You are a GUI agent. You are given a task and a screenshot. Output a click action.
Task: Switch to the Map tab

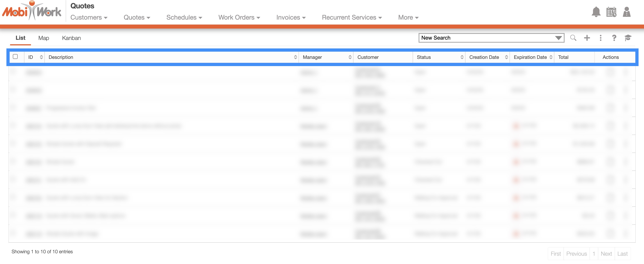(x=43, y=38)
